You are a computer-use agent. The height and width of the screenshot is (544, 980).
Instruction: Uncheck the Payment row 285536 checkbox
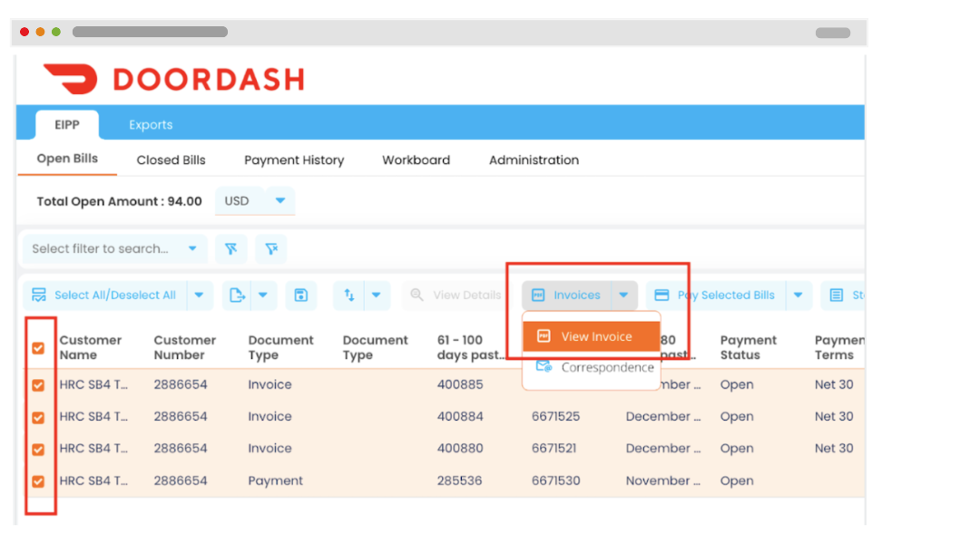point(38,481)
